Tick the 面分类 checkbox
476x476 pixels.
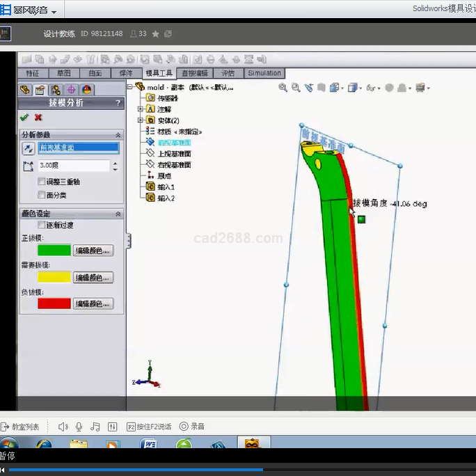pos(42,195)
